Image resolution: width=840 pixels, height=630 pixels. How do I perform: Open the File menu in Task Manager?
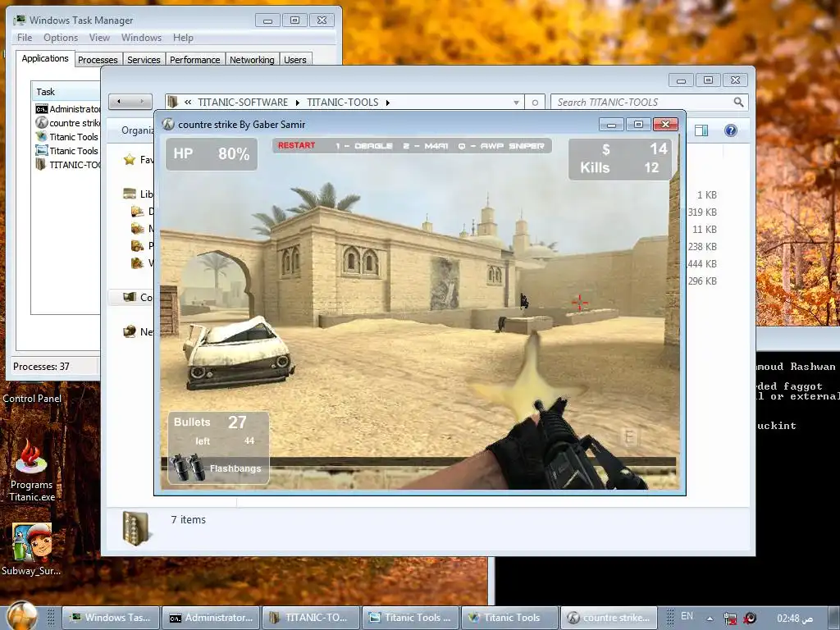[25, 38]
